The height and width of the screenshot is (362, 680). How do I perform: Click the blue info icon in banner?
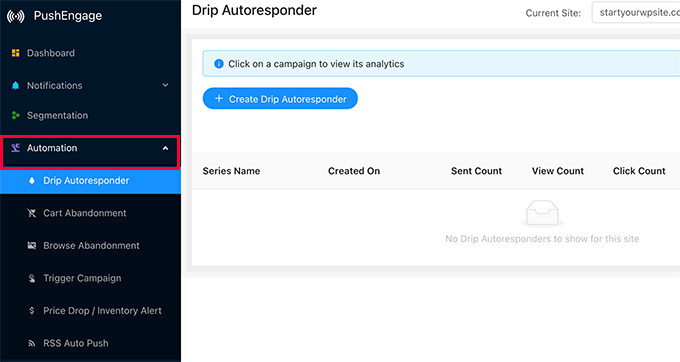pyautogui.click(x=219, y=64)
